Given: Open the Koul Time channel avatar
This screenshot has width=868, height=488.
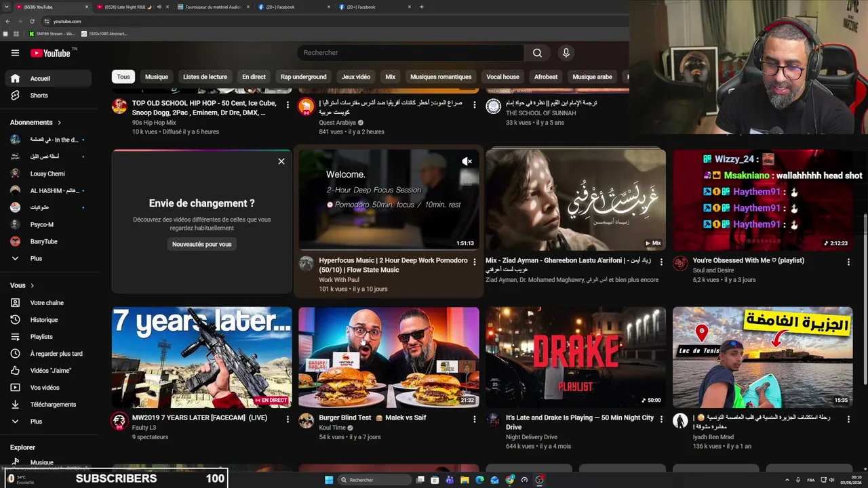Looking at the screenshot, I should pyautogui.click(x=307, y=421).
